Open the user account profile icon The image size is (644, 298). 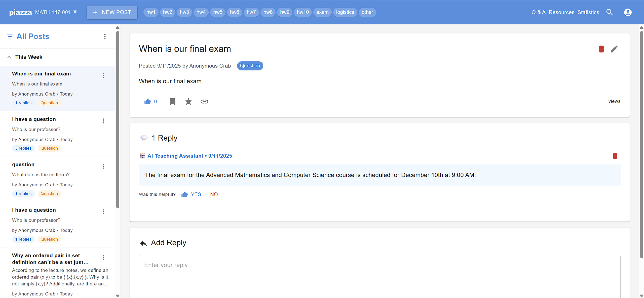click(628, 12)
